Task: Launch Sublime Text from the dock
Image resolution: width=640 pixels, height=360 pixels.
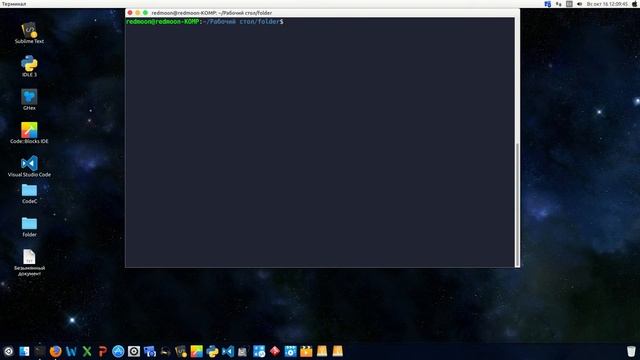Action: 181,351
